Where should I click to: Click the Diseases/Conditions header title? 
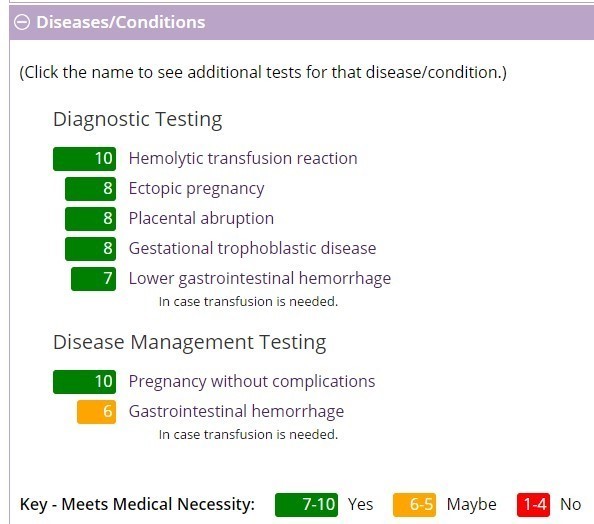point(121,22)
